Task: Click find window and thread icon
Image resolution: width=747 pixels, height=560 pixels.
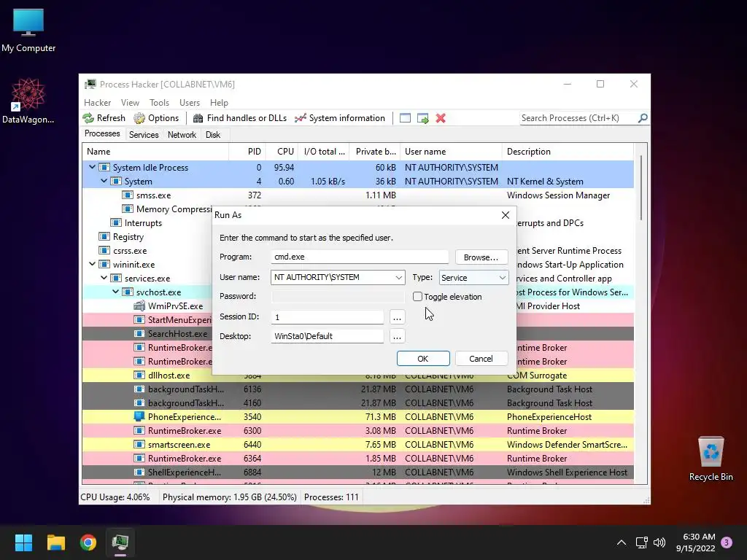Action: [422, 118]
